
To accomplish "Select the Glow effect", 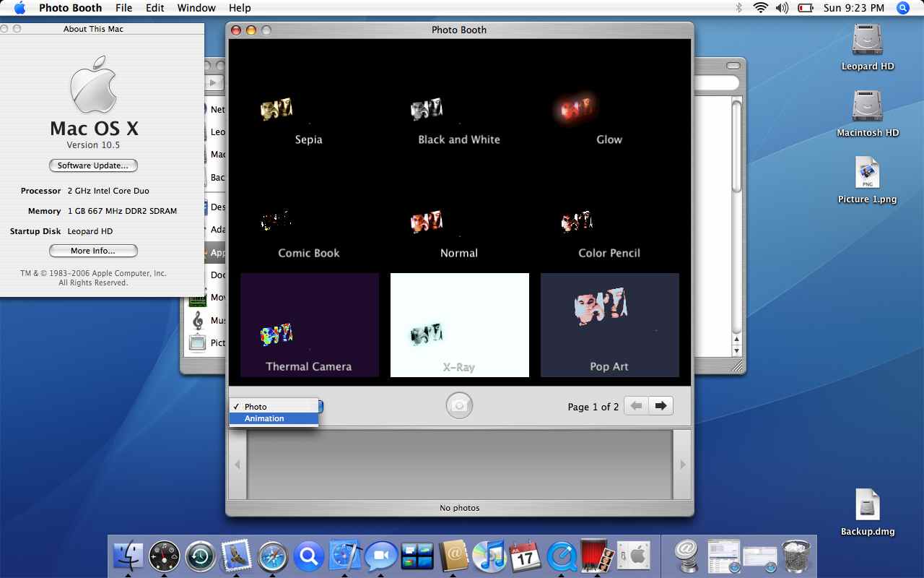I will (x=609, y=97).
